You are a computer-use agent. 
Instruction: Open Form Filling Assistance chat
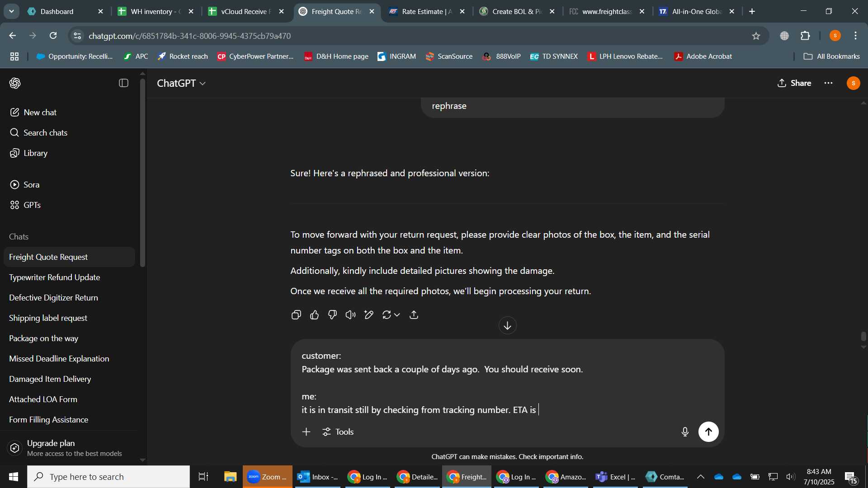[x=70, y=419]
